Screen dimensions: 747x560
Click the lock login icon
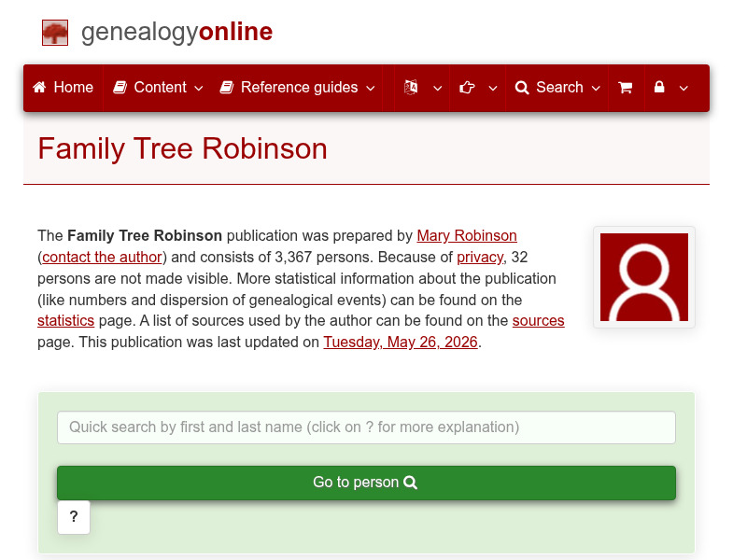(659, 87)
